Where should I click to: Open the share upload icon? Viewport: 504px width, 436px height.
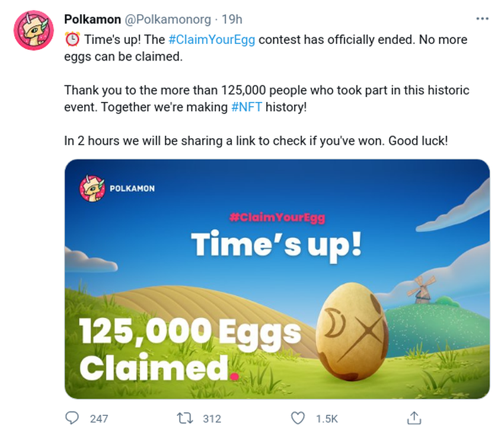point(414,418)
